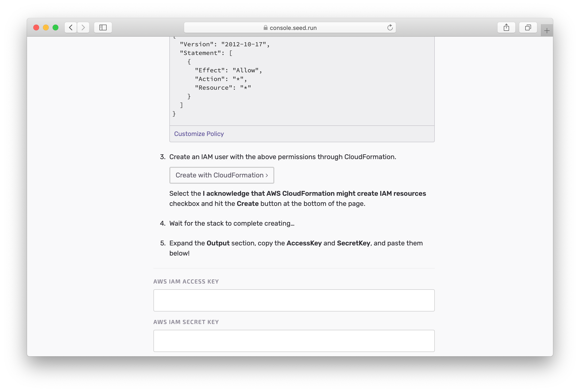Click the lock icon in address bar
Viewport: 580px width, 392px height.
tap(266, 28)
